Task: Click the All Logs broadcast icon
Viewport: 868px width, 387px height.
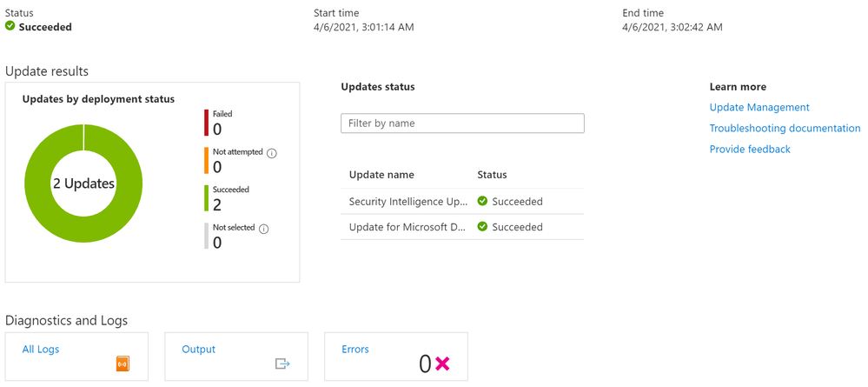Action: [x=123, y=364]
